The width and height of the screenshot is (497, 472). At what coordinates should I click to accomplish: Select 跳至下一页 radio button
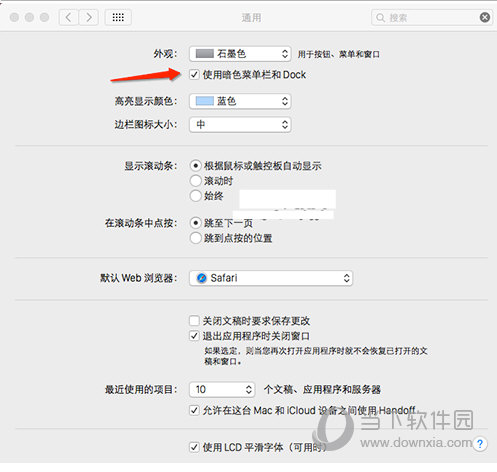point(196,223)
